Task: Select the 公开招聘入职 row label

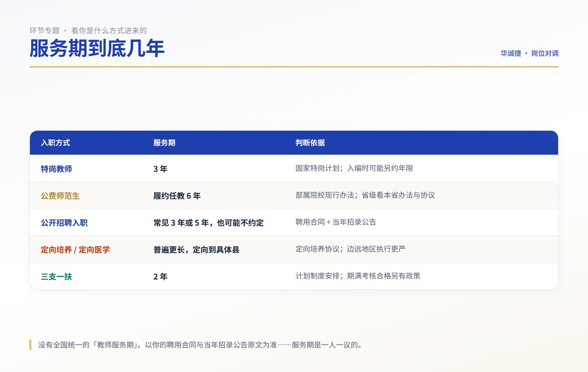Action: (x=64, y=223)
